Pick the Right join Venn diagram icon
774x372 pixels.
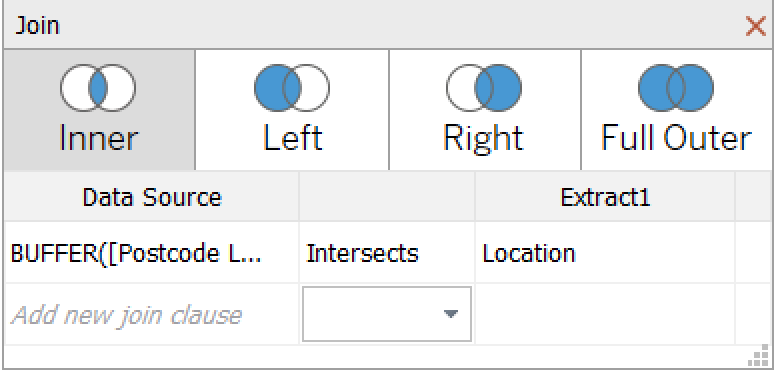tap(484, 88)
